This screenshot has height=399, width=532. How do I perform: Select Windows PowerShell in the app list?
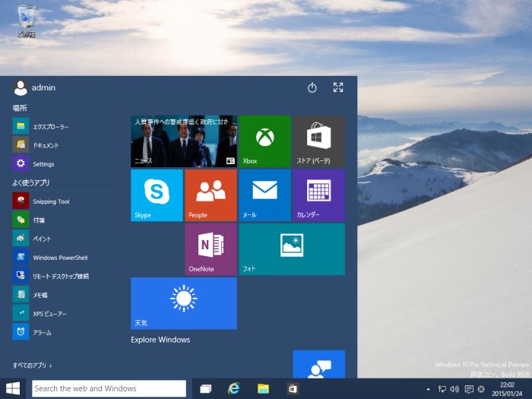coord(59,258)
